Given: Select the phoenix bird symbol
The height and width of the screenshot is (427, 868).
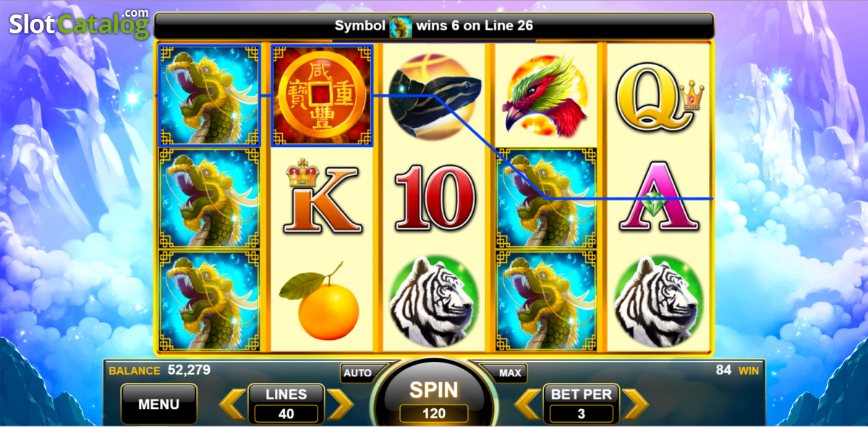Looking at the screenshot, I should click(545, 94).
